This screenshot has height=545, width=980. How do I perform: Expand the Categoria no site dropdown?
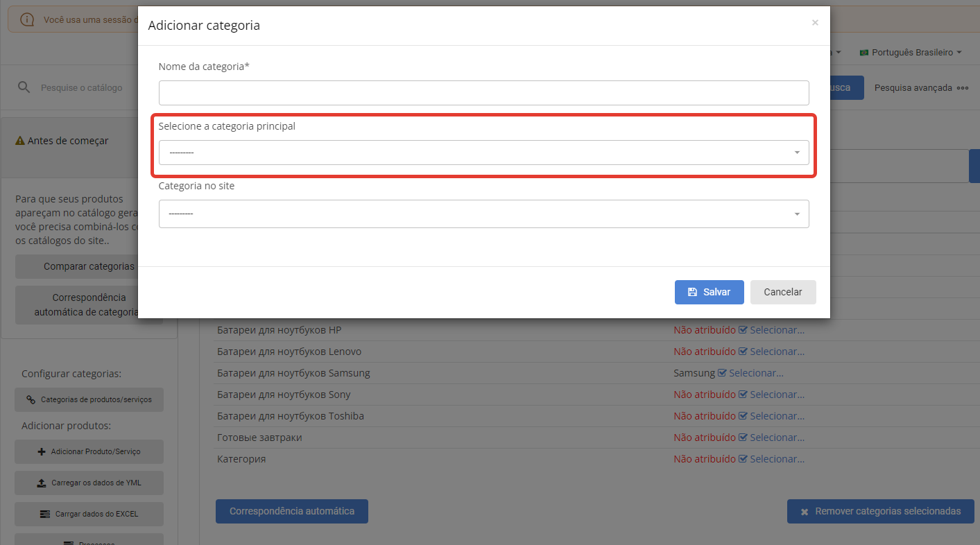[483, 214]
